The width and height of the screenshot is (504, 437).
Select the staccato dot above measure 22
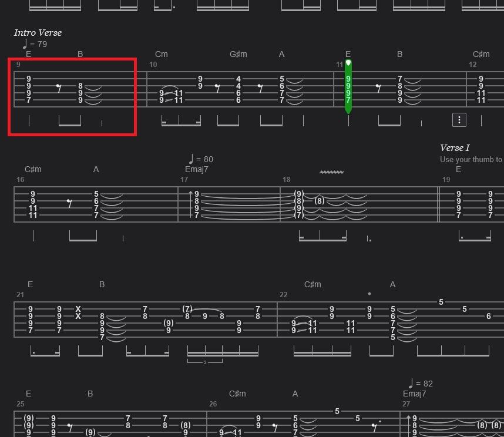(x=369, y=294)
